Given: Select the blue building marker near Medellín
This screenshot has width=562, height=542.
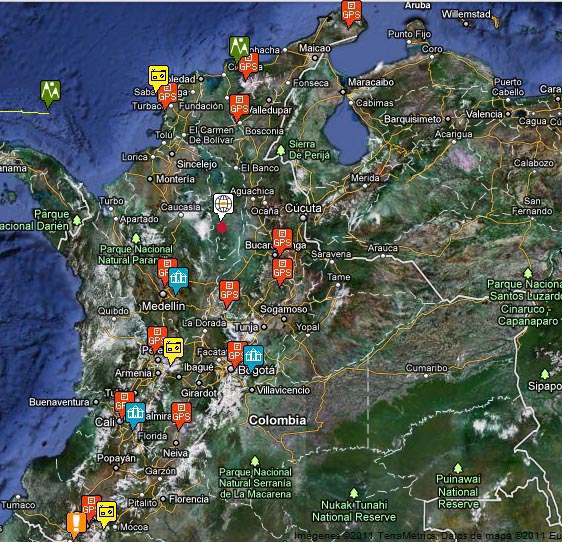Looking at the screenshot, I should (178, 280).
